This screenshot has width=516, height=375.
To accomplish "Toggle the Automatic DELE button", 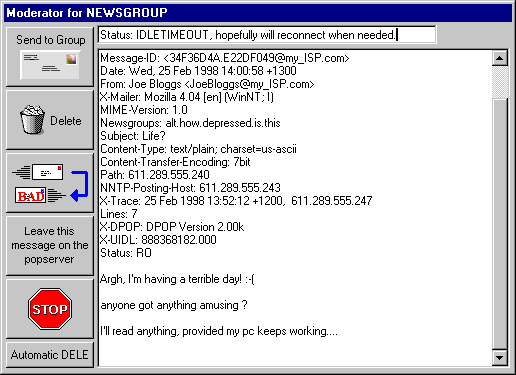I will [x=50, y=355].
